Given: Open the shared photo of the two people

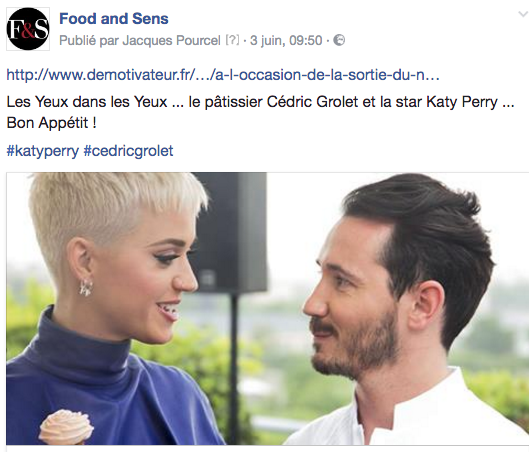Looking at the screenshot, I should click(x=268, y=309).
